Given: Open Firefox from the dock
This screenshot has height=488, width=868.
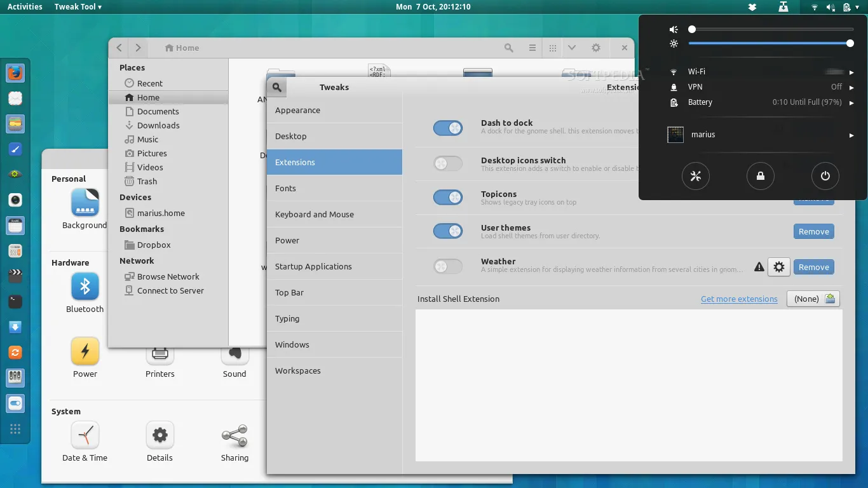Looking at the screenshot, I should pyautogui.click(x=15, y=72).
